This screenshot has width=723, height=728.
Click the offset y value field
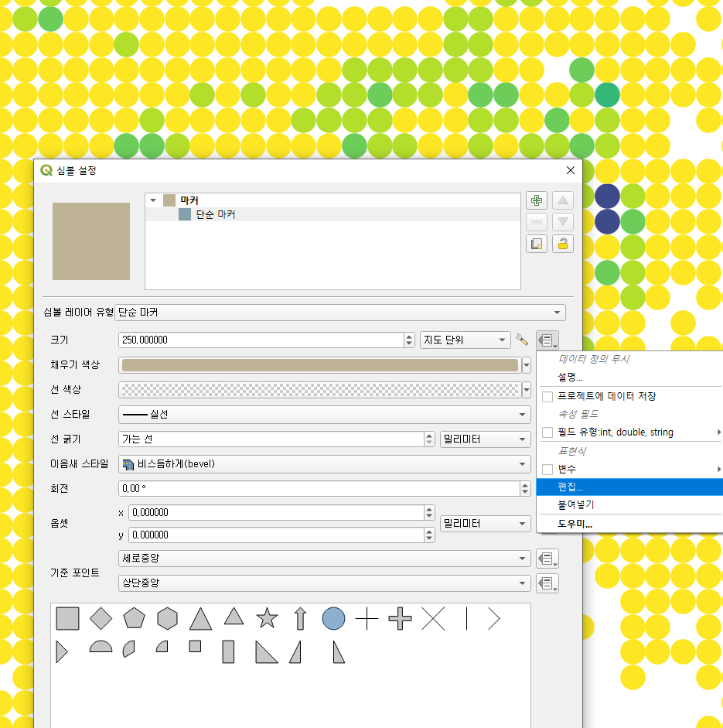[x=277, y=535]
